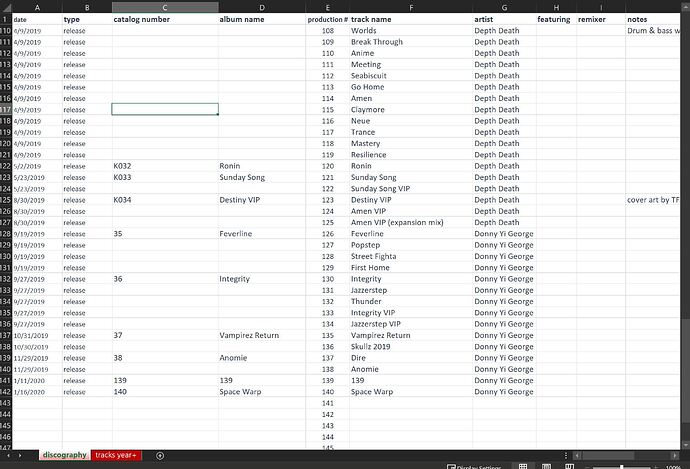This screenshot has height=469, width=690.
Task: Select the track name cell 'Jazzerstep VIP'
Action: (x=411, y=324)
